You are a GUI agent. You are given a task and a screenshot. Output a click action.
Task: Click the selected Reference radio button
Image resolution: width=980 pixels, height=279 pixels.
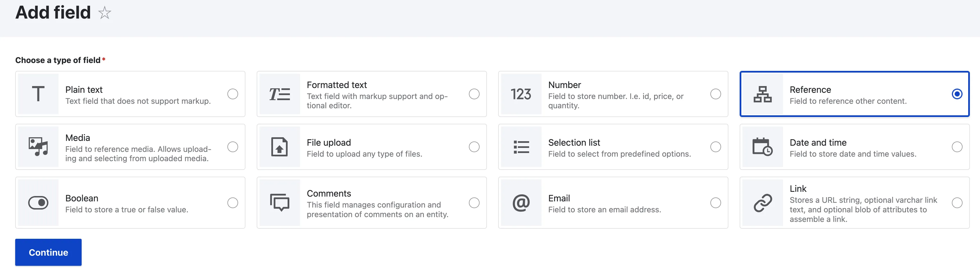(x=957, y=94)
